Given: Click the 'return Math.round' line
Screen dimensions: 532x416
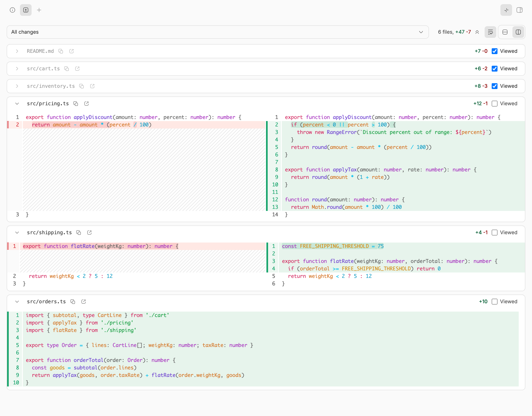Looking at the screenshot, I should pos(403,207).
